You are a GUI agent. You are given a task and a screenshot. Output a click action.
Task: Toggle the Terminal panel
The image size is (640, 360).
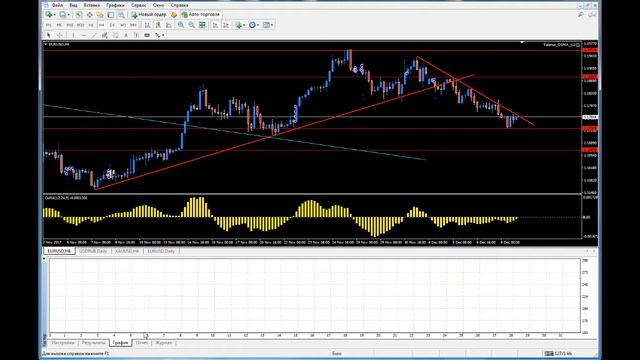click(111, 15)
